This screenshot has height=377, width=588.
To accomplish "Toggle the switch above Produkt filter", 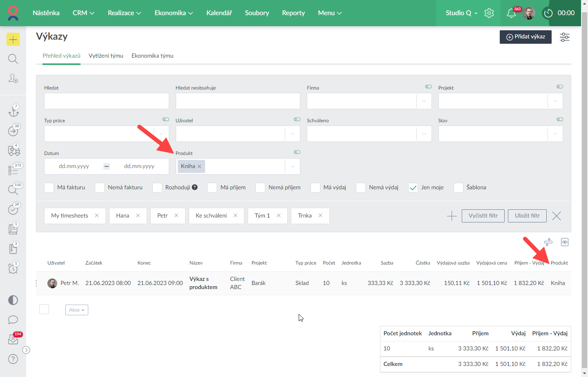I will click(x=297, y=152).
